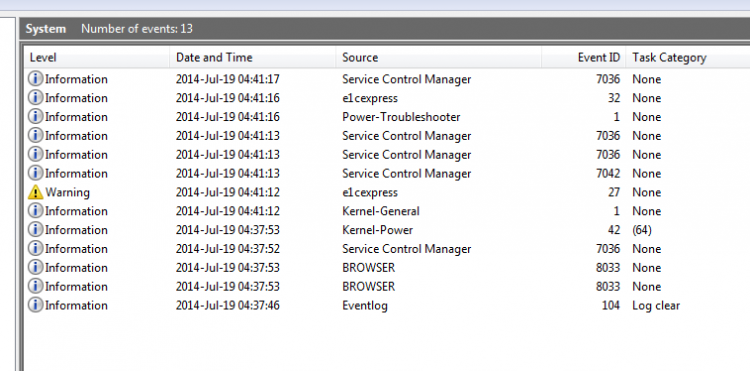The width and height of the screenshot is (750, 371).
Task: Click date cell in the Warning row
Action: pyautogui.click(x=227, y=192)
